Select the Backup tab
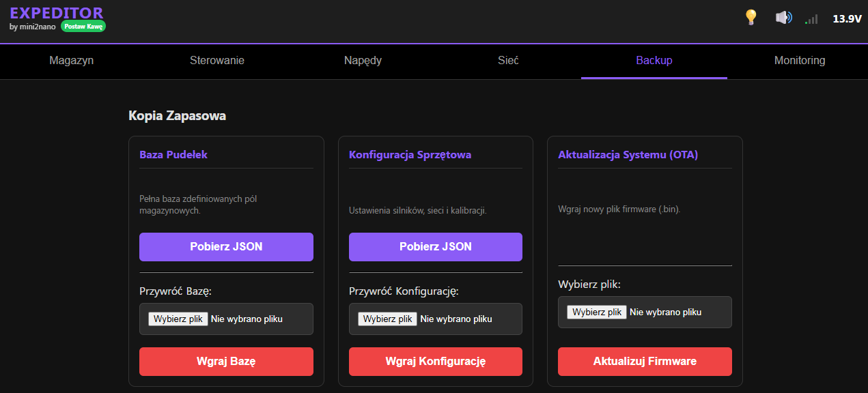The width and height of the screenshot is (868, 393). click(654, 61)
